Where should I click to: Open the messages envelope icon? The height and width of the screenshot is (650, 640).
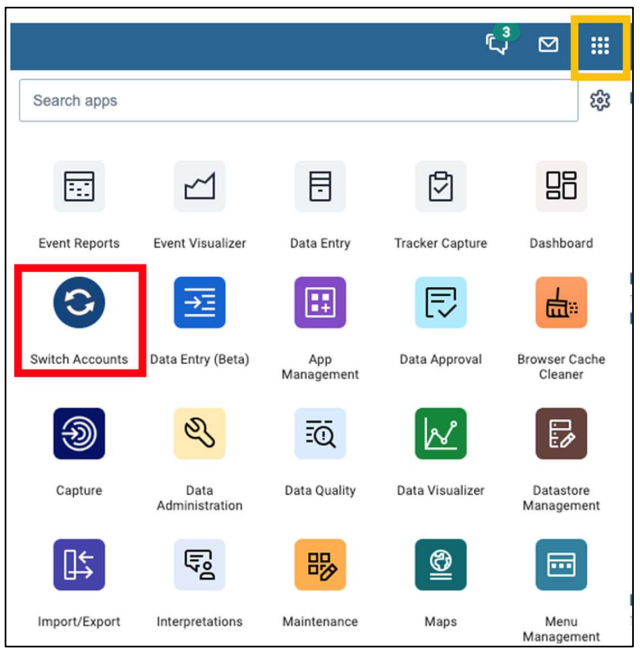548,44
